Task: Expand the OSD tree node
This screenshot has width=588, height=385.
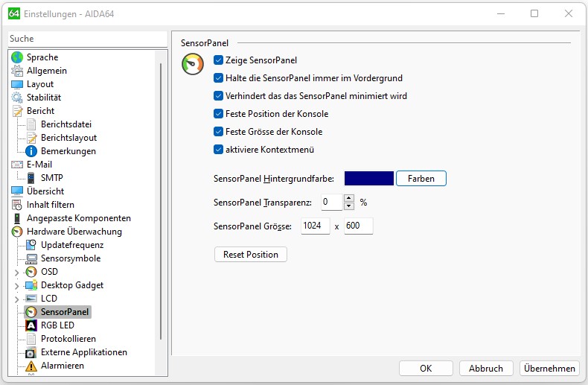Action: click(17, 273)
